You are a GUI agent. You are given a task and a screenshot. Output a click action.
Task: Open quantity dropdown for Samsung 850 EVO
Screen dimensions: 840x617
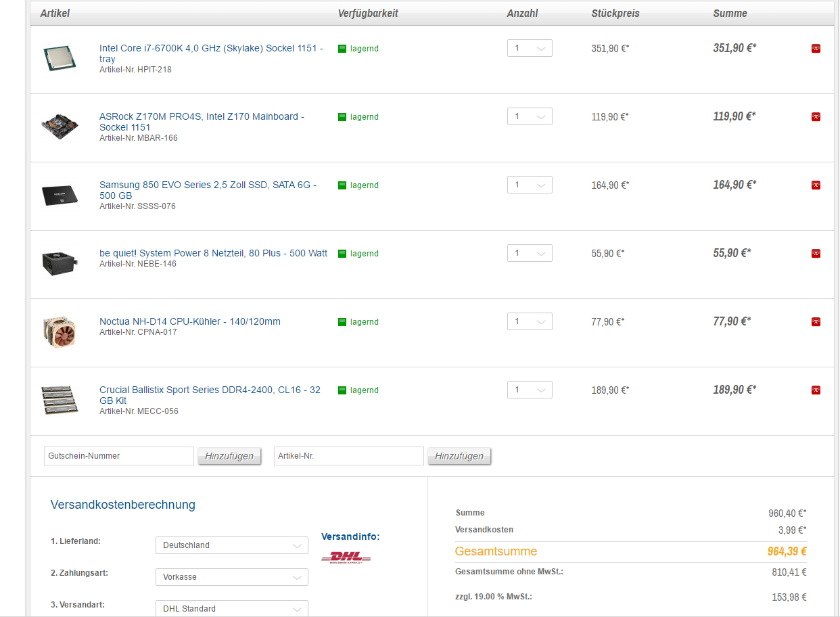[x=530, y=185]
